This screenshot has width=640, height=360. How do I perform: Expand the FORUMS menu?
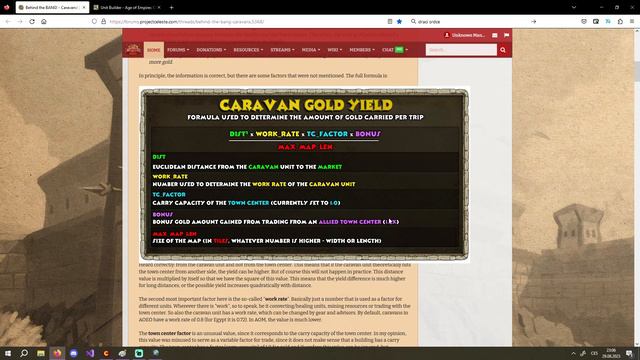point(178,50)
